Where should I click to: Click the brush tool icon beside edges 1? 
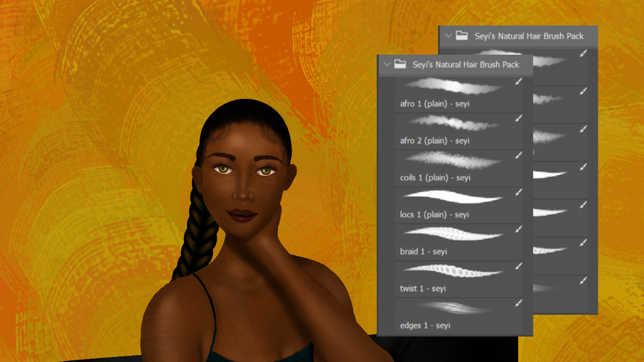[x=519, y=303]
